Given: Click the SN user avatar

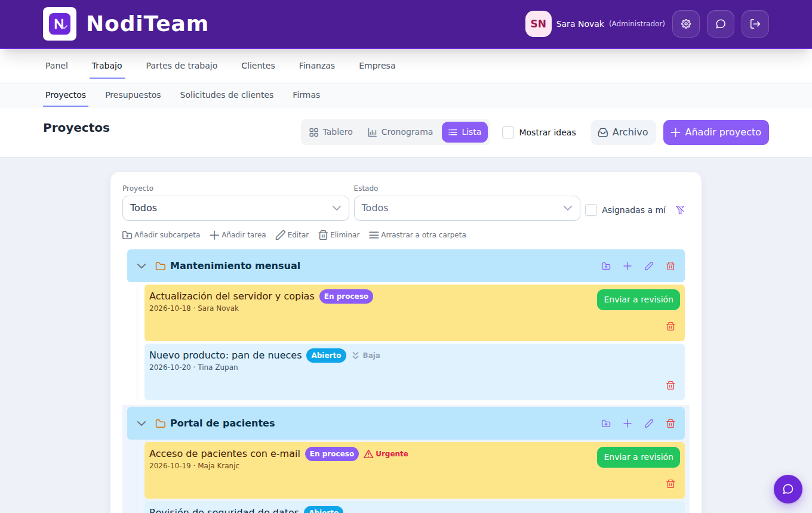Looking at the screenshot, I should click(539, 24).
